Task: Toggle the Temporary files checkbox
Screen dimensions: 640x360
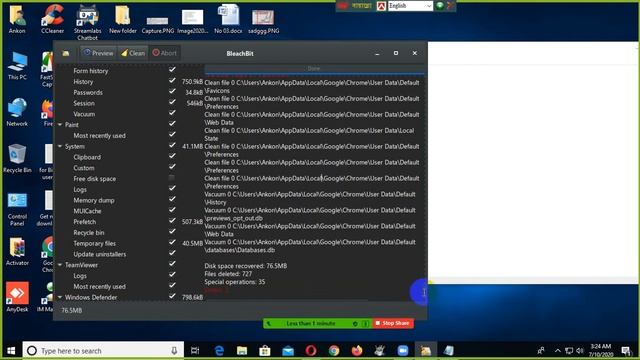Action: (x=172, y=242)
